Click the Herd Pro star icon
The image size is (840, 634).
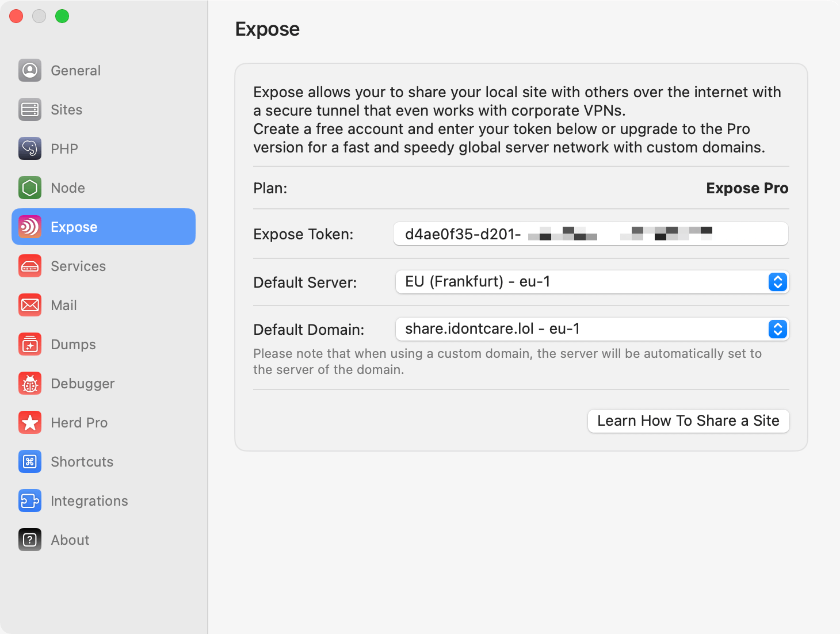[x=29, y=422]
